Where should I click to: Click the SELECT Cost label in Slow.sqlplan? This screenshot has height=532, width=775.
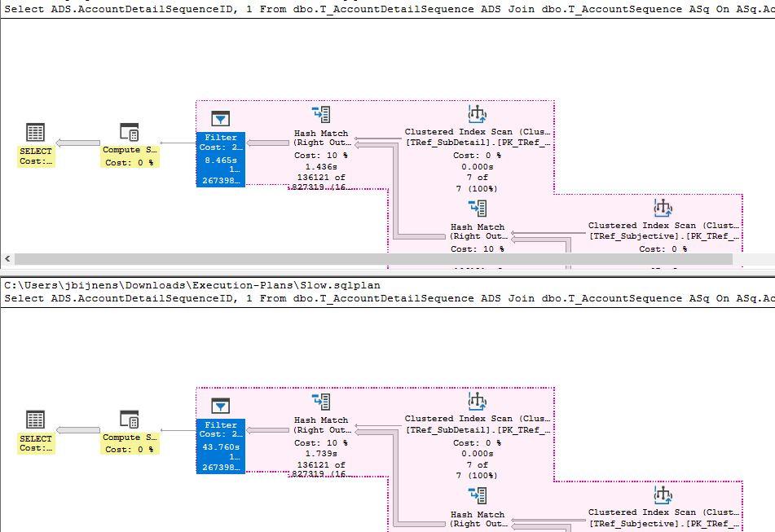click(36, 448)
